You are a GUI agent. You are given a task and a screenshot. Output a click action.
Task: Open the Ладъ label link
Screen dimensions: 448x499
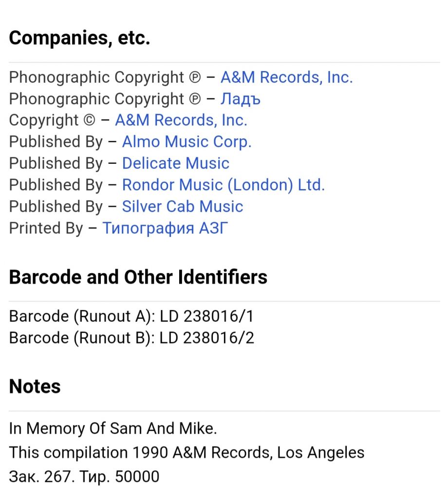[x=241, y=99]
